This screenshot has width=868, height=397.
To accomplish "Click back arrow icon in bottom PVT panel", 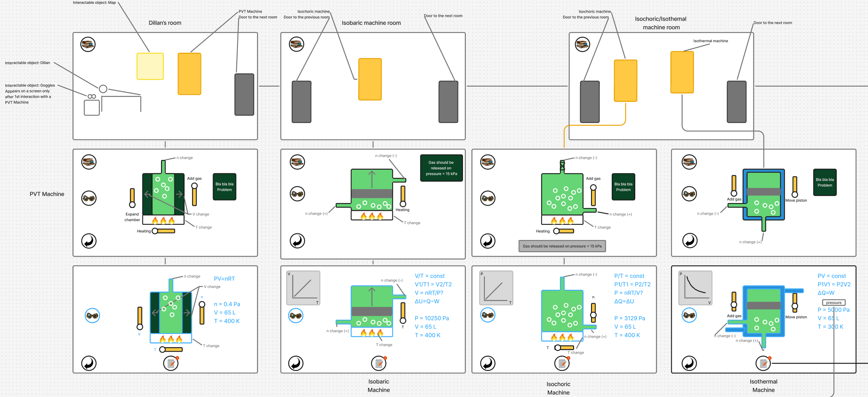I will coord(89,363).
